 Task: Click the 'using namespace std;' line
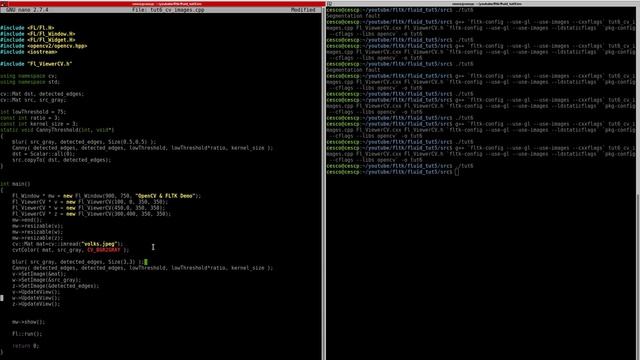[x=30, y=82]
